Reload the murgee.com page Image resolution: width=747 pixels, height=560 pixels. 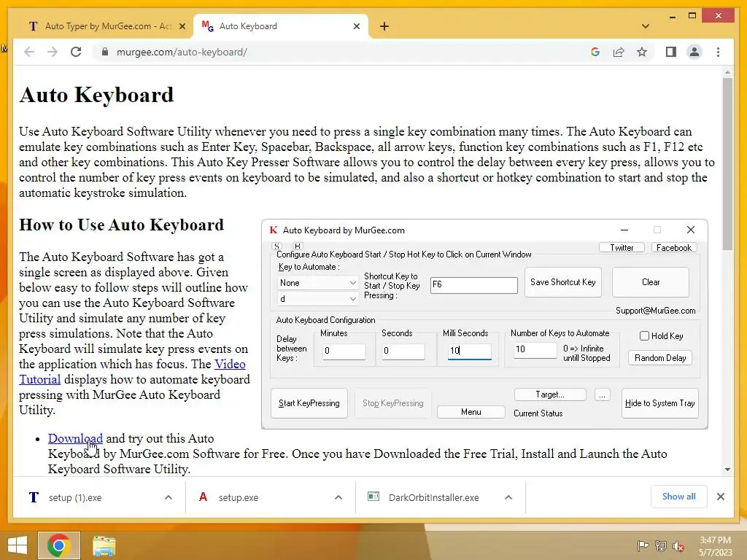(76, 52)
